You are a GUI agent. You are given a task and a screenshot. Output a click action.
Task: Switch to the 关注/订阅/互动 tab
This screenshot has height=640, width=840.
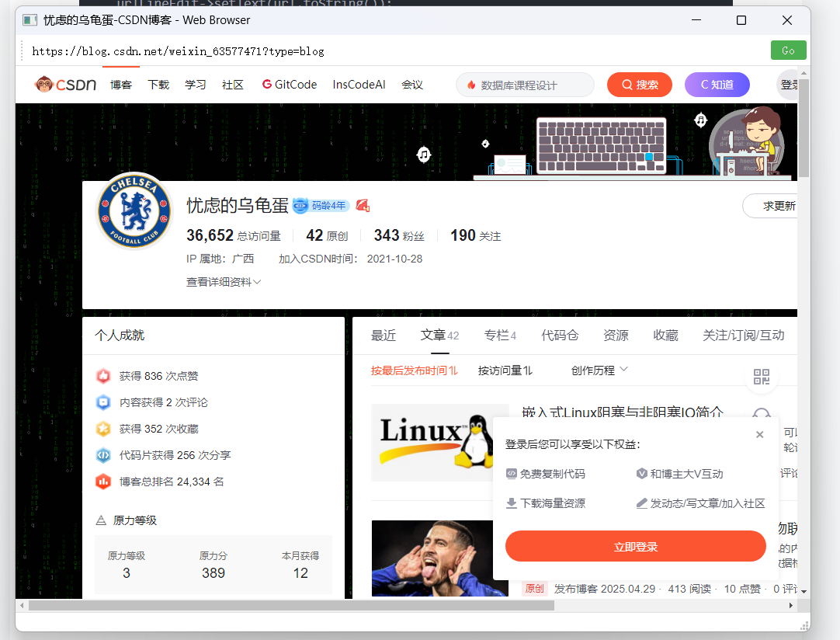coord(744,336)
